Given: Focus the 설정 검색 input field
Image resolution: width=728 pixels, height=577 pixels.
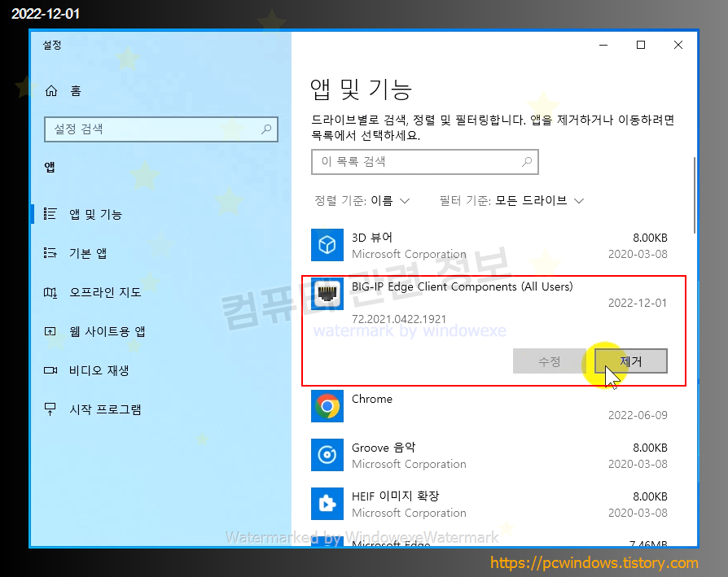Looking at the screenshot, I should tap(161, 129).
